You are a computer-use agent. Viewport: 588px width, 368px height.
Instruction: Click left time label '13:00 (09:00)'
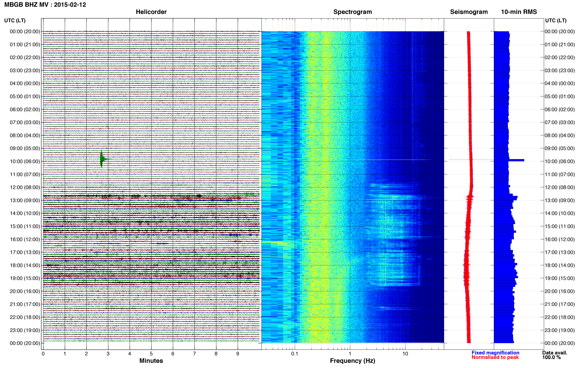click(25, 200)
